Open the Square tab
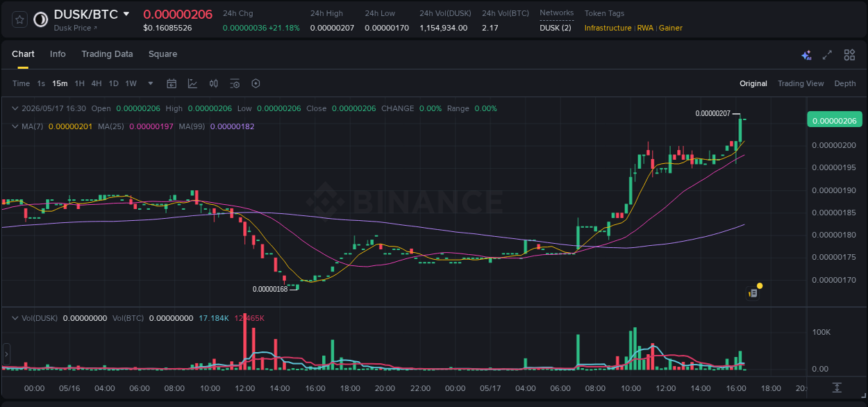Viewport: 868px width, 407px height. (162, 54)
